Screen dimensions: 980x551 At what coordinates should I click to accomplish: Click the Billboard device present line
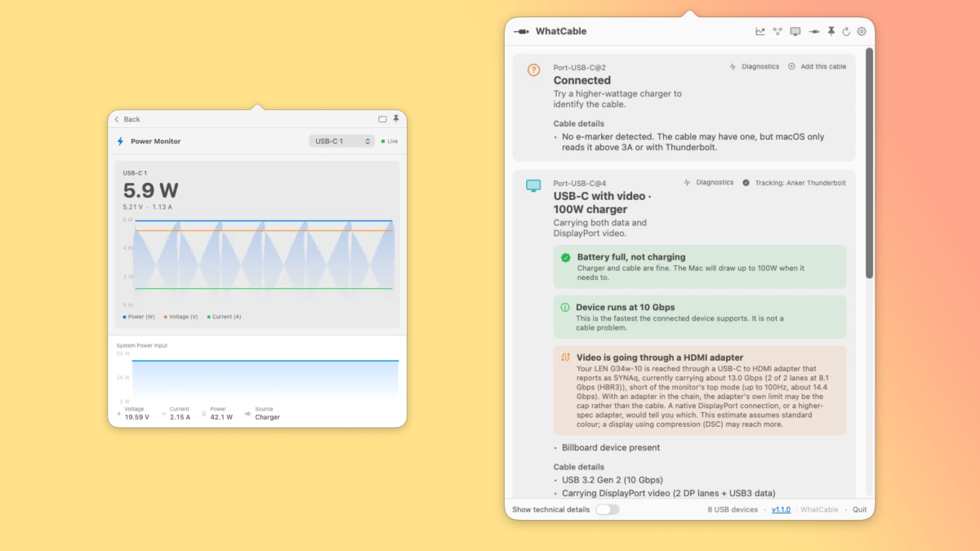(611, 447)
